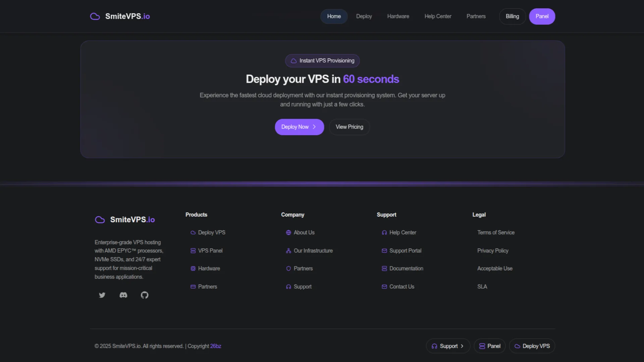
Task: Click the SmiteVPS.io cloud logo in header
Action: point(95,16)
